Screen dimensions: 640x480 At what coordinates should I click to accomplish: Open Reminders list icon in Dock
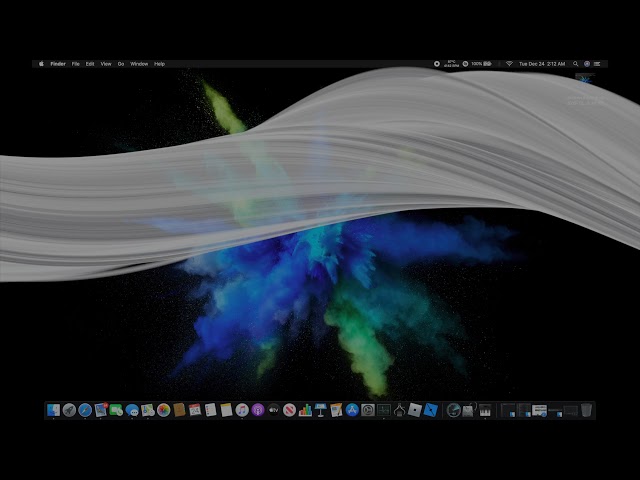[211, 410]
